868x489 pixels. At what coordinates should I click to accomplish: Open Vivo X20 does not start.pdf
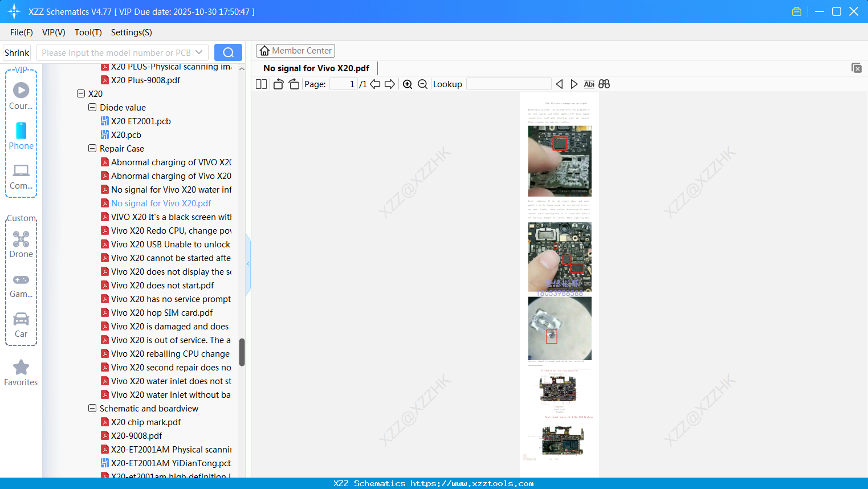[x=162, y=285]
